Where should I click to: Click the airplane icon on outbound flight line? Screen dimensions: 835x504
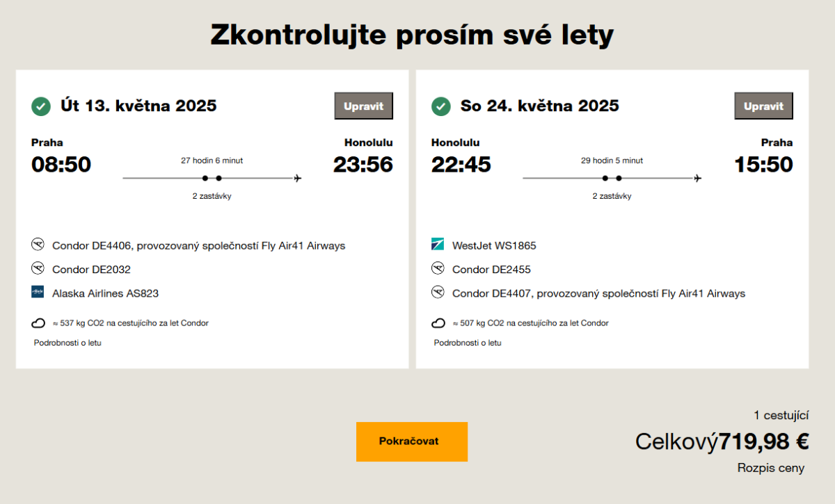[298, 179]
